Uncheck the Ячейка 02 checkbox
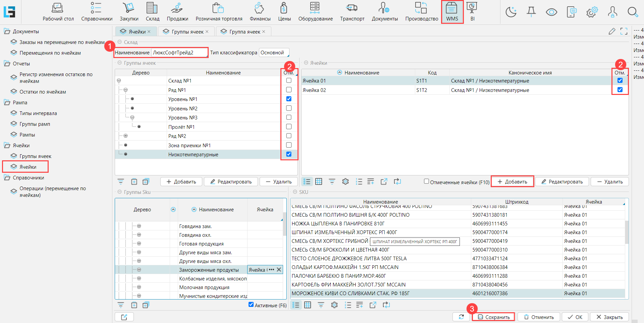 tap(620, 90)
